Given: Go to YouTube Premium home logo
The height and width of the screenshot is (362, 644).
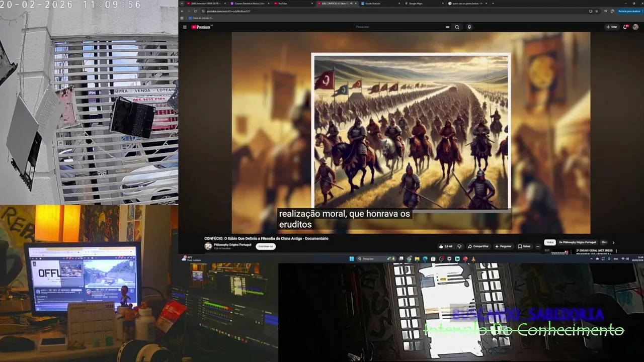Looking at the screenshot, I should [x=201, y=27].
